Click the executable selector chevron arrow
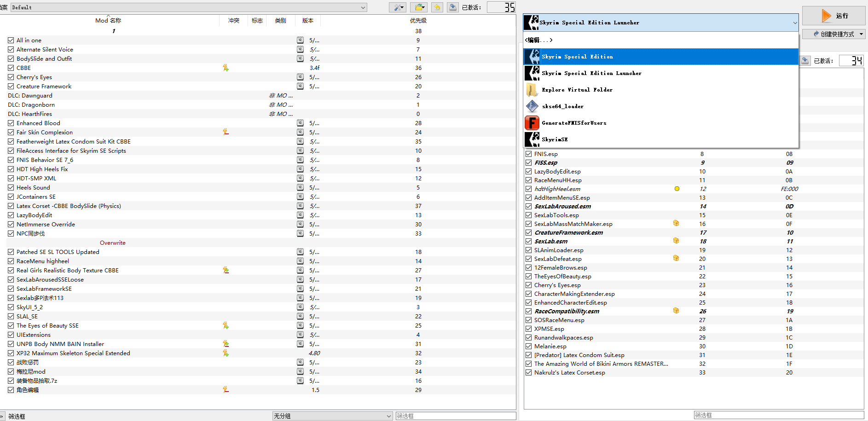 (x=795, y=23)
